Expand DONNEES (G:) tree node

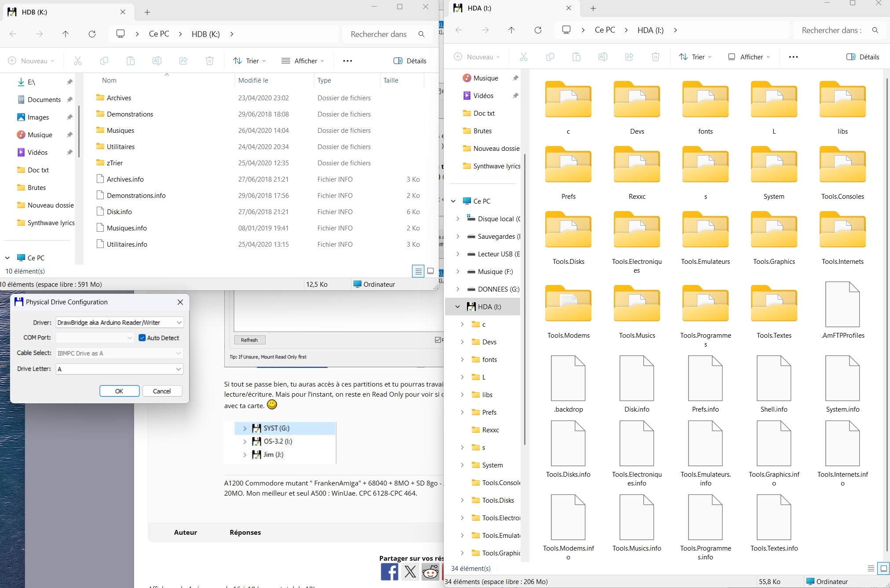(x=457, y=289)
